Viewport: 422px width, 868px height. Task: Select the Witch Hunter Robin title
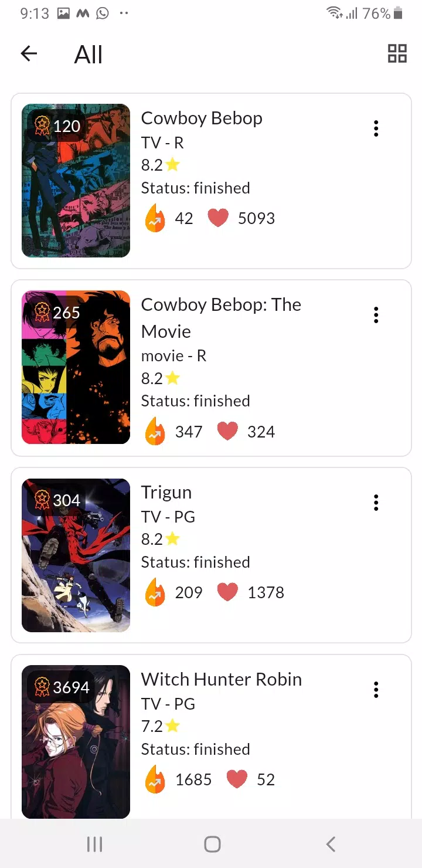point(222,679)
